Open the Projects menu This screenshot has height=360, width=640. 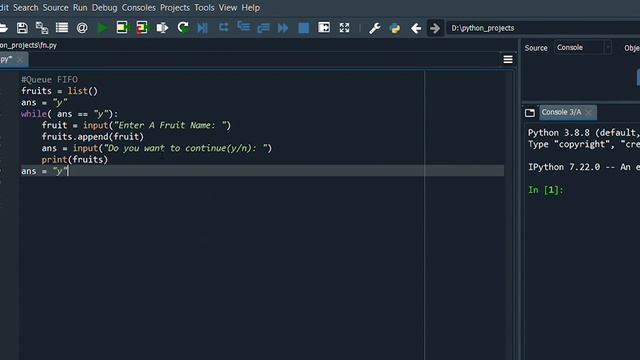175,7
